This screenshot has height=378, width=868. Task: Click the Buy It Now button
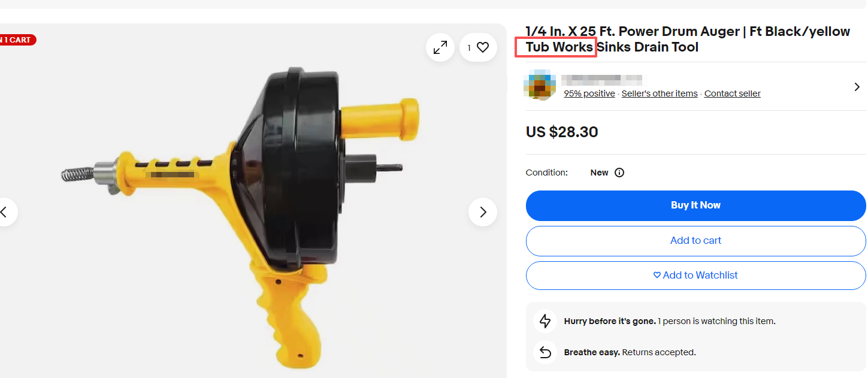(x=695, y=205)
